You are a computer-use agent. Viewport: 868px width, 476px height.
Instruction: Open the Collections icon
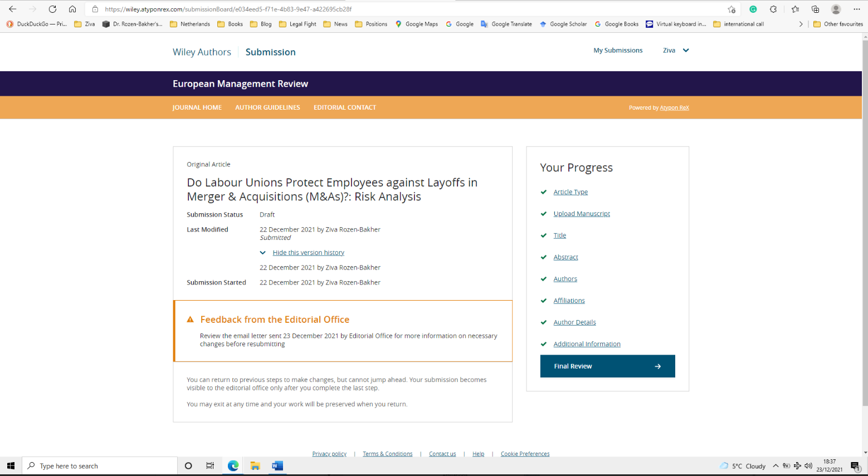pyautogui.click(x=815, y=9)
